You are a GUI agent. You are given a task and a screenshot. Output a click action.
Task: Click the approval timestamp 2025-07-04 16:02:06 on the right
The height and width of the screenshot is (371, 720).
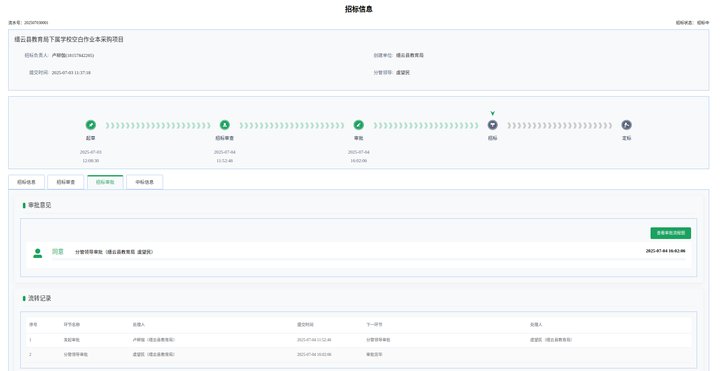point(665,251)
